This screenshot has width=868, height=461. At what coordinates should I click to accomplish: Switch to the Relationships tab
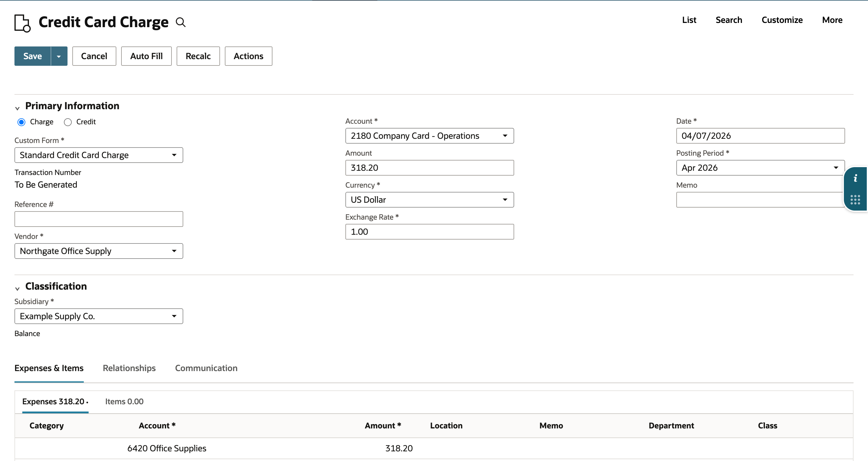click(x=129, y=368)
